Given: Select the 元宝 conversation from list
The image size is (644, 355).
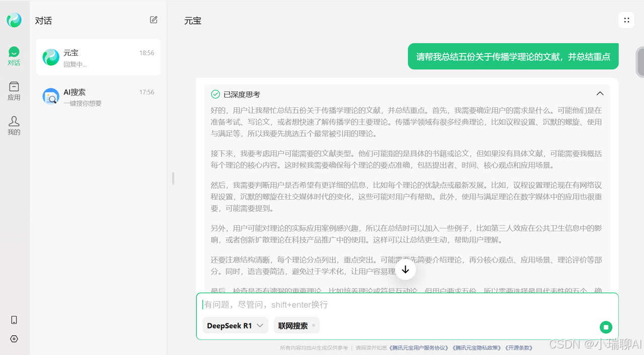Looking at the screenshot, I should [x=98, y=57].
